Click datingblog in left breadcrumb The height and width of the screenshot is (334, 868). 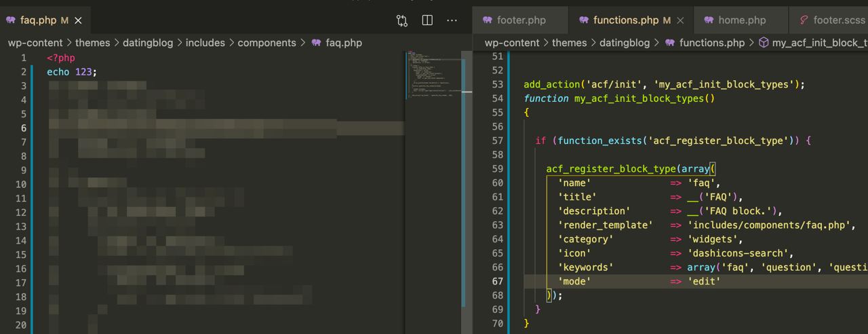coord(148,43)
